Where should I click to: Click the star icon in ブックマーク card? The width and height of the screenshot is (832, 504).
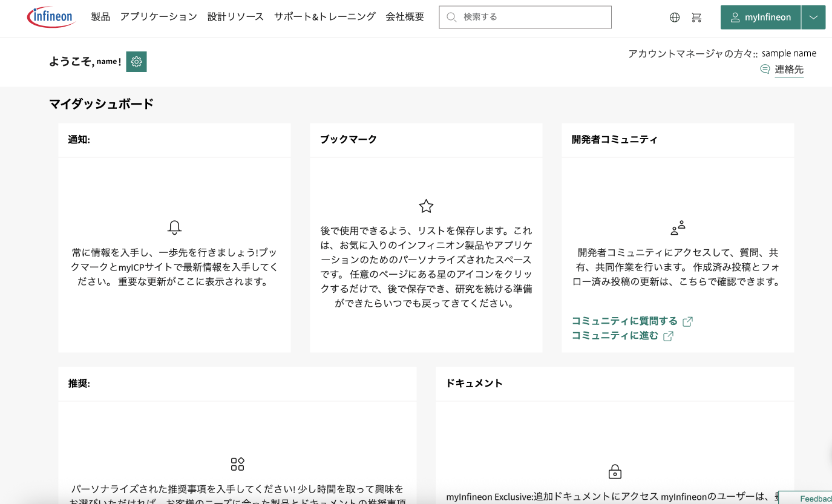pos(426,206)
